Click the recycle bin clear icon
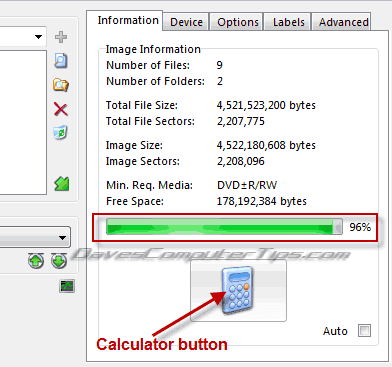The width and height of the screenshot is (392, 367). [x=60, y=133]
